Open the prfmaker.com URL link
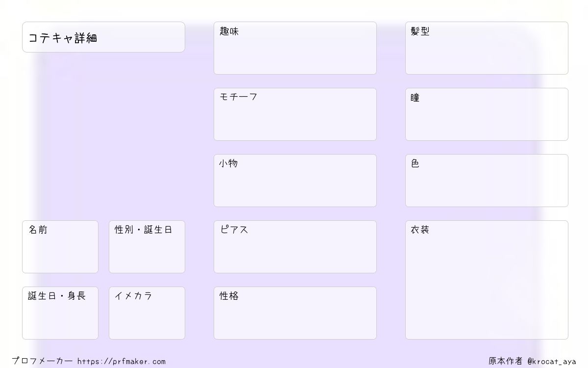The height and width of the screenshot is (368, 588). (x=122, y=361)
